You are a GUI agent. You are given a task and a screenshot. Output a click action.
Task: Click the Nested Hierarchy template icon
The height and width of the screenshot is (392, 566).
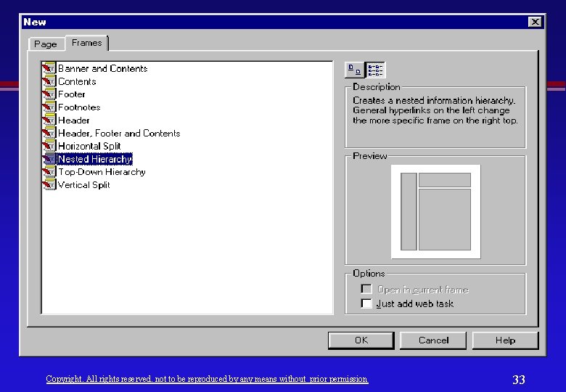[x=49, y=159]
